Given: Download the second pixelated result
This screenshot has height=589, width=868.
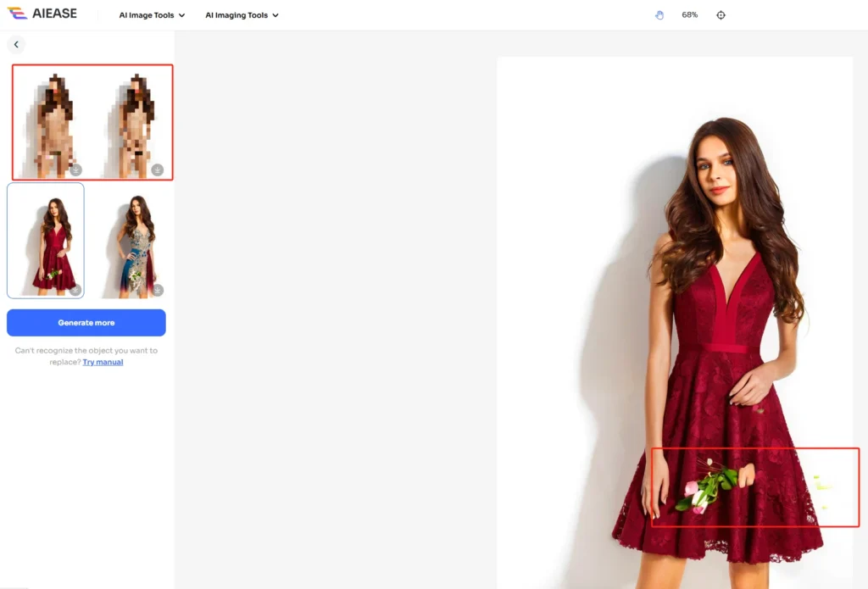Looking at the screenshot, I should (x=157, y=169).
